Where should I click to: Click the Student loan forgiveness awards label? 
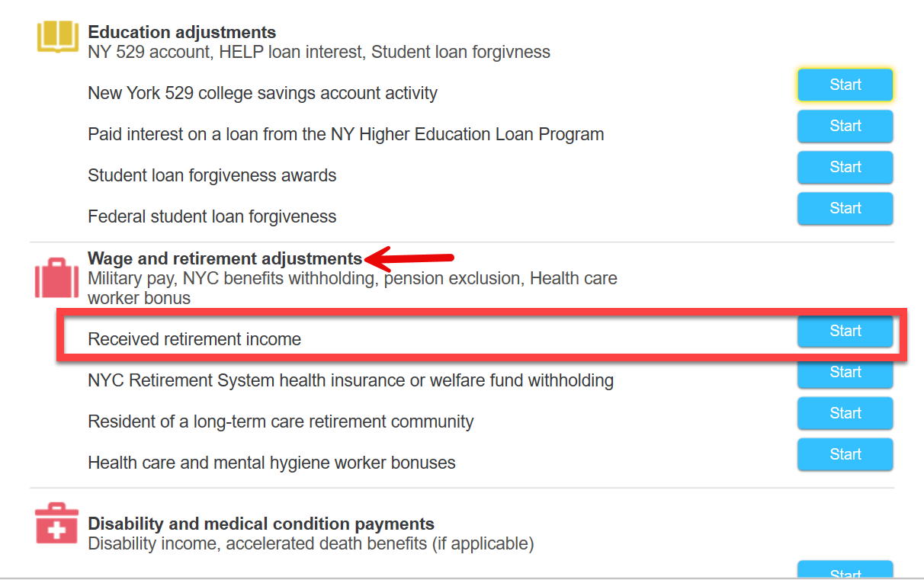point(212,175)
